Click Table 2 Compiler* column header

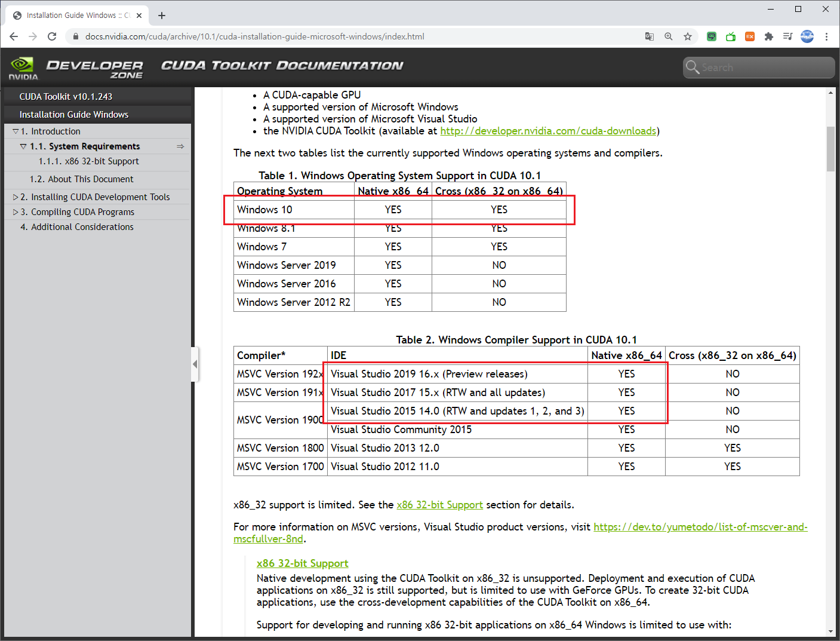(x=281, y=355)
